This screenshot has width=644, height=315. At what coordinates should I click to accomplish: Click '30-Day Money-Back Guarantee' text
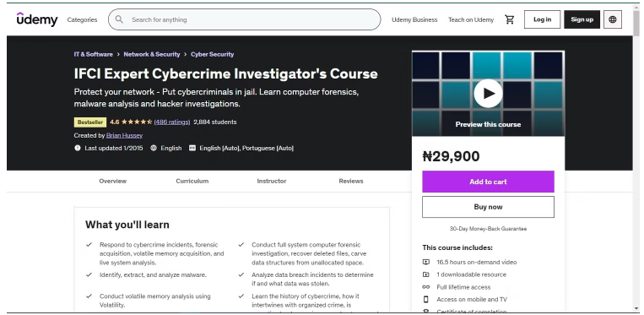click(x=488, y=229)
